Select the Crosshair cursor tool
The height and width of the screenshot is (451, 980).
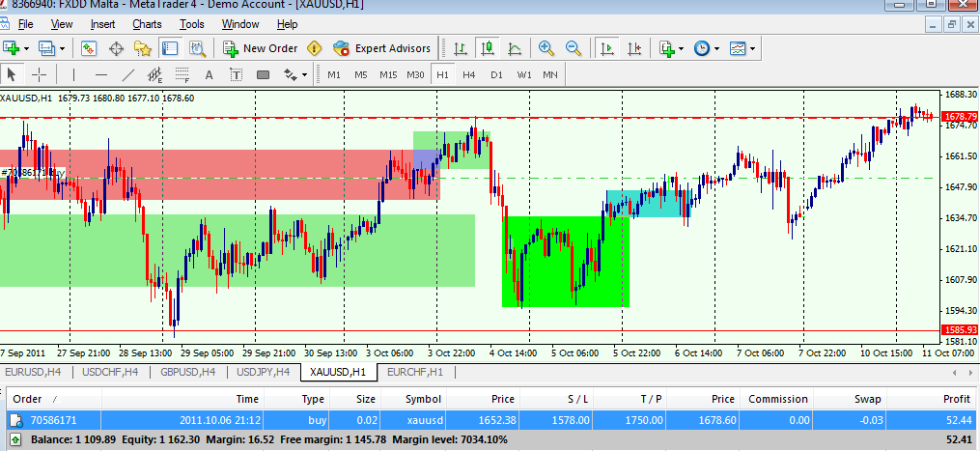[40, 74]
